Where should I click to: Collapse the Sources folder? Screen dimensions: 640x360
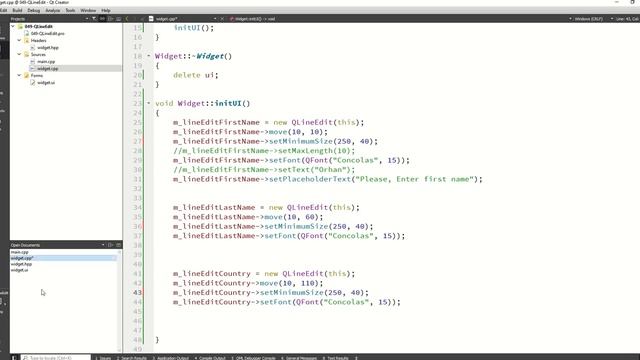pyautogui.click(x=19, y=54)
